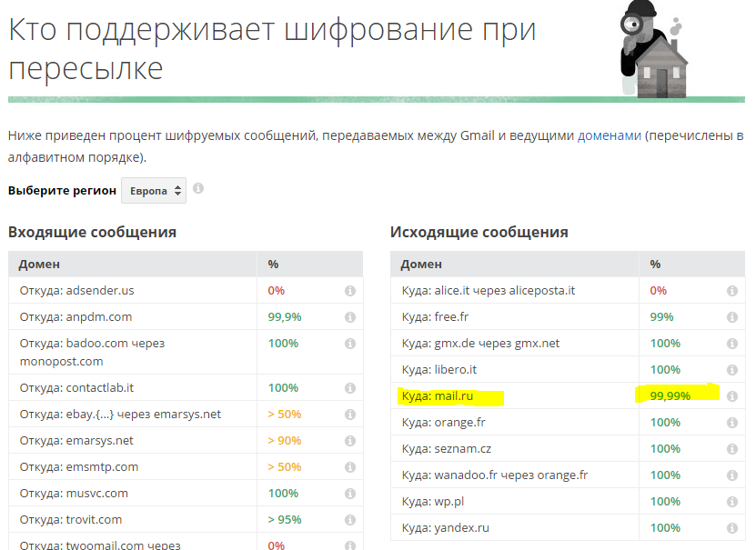Follow the доменами hyperlink
Screen dimensions: 756x550
609,135
